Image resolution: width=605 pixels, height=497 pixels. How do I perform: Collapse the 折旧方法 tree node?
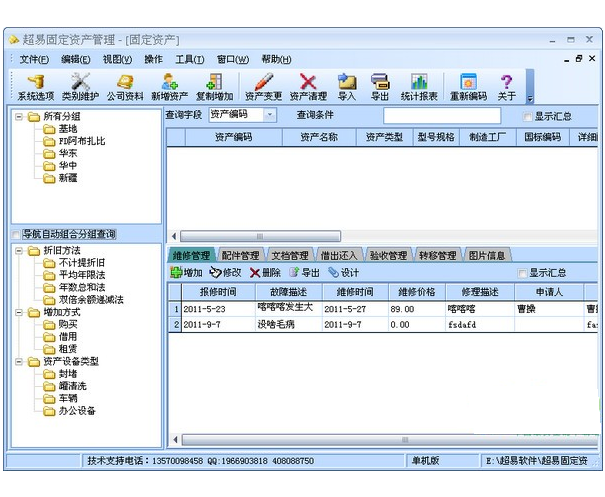[x=20, y=251]
